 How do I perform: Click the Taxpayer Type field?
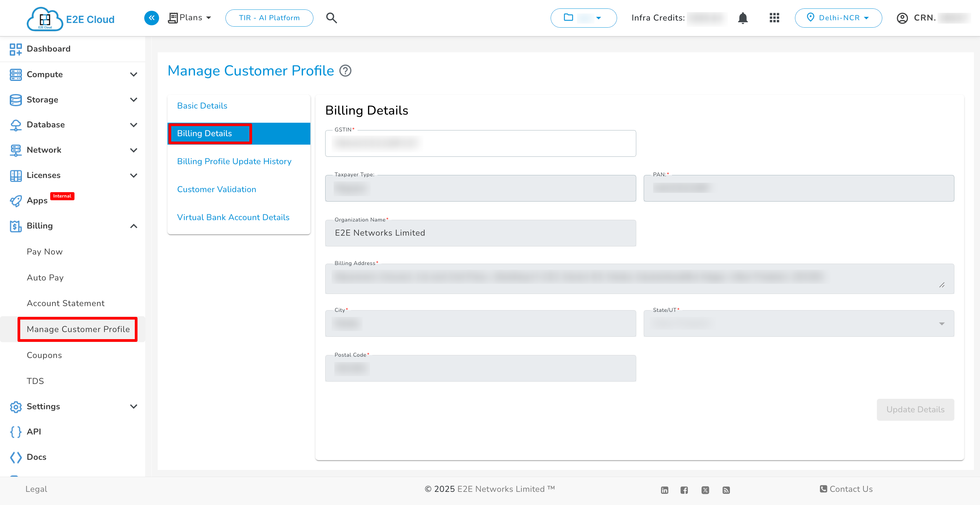pos(481,188)
